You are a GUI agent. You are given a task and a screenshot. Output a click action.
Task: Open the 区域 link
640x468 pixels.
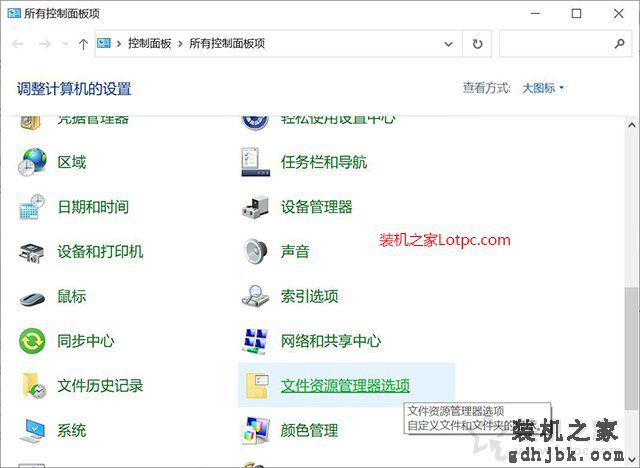pyautogui.click(x=72, y=162)
